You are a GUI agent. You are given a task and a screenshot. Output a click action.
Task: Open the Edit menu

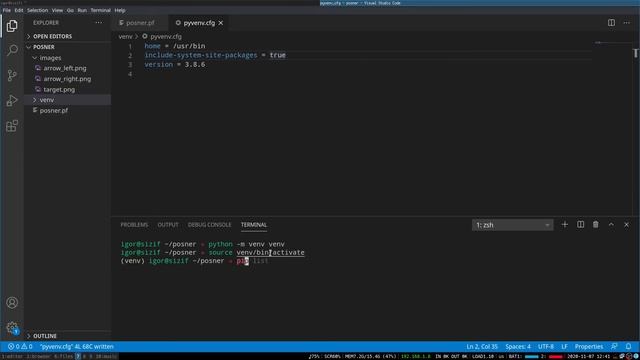point(19,10)
